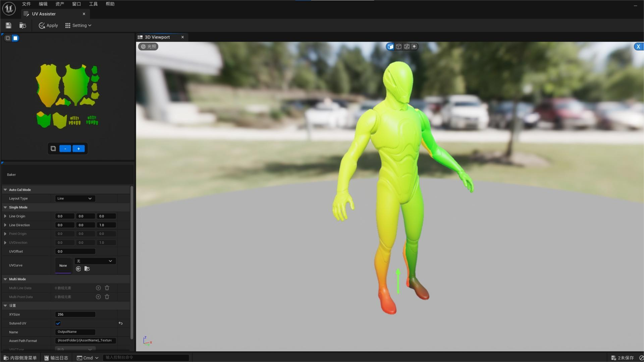Click the Asset Path Format field
The image size is (644, 362).
86,341
